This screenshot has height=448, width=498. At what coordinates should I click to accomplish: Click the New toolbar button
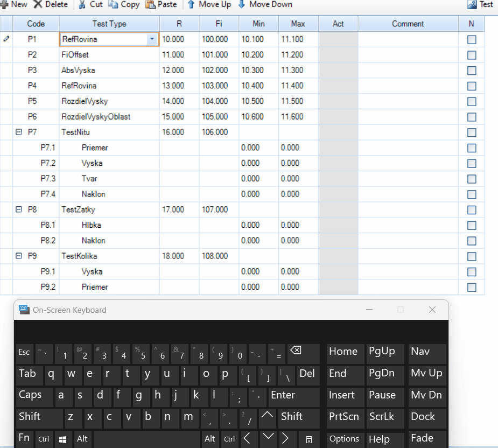point(14,4)
